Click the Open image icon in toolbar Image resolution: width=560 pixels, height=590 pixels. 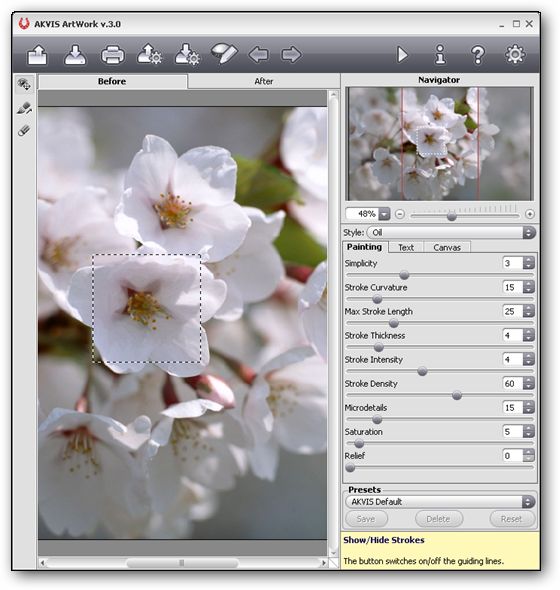point(37,55)
